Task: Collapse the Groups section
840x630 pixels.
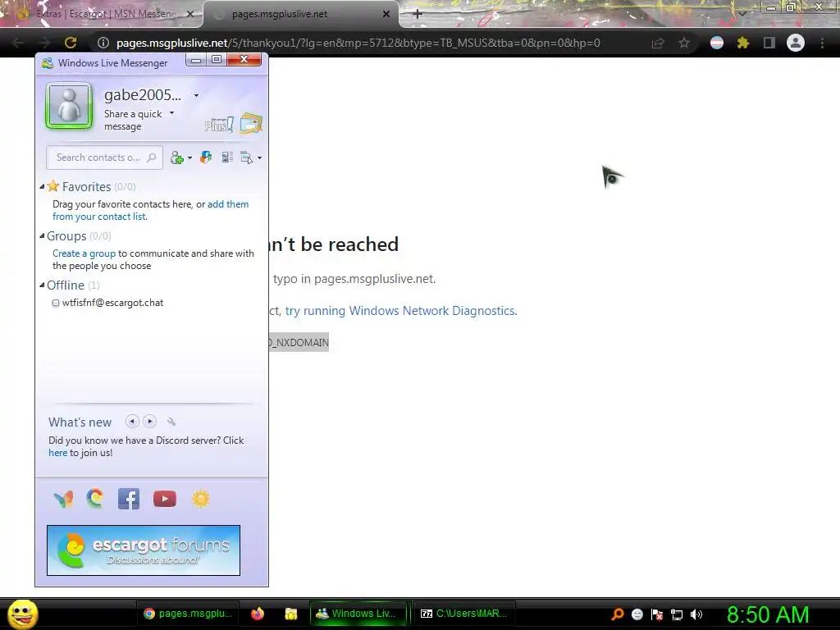Action: 42,235
